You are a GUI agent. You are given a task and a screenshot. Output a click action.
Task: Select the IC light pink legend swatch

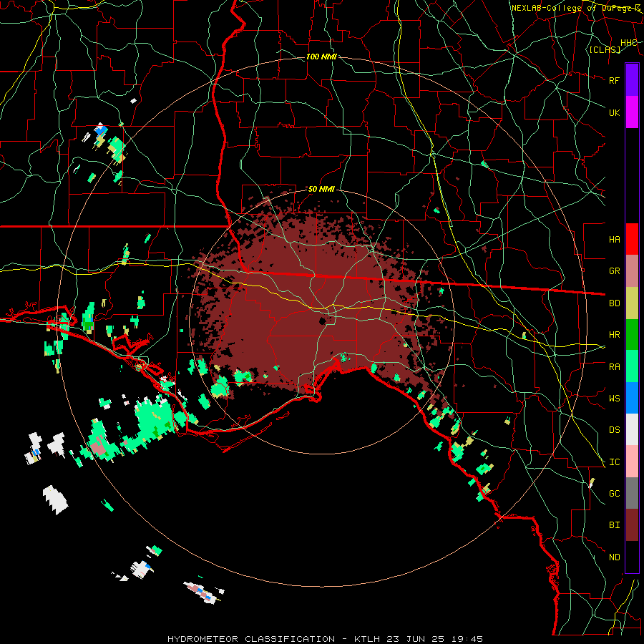(632, 462)
